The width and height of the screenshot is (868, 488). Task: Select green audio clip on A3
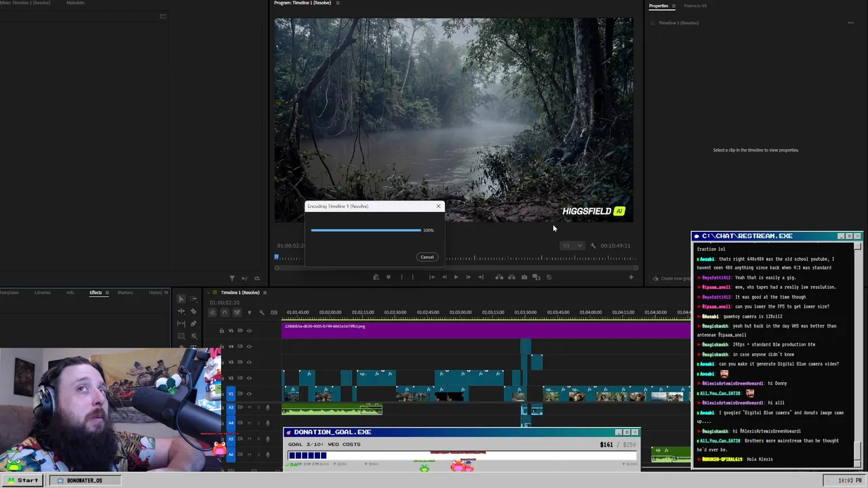(332, 409)
